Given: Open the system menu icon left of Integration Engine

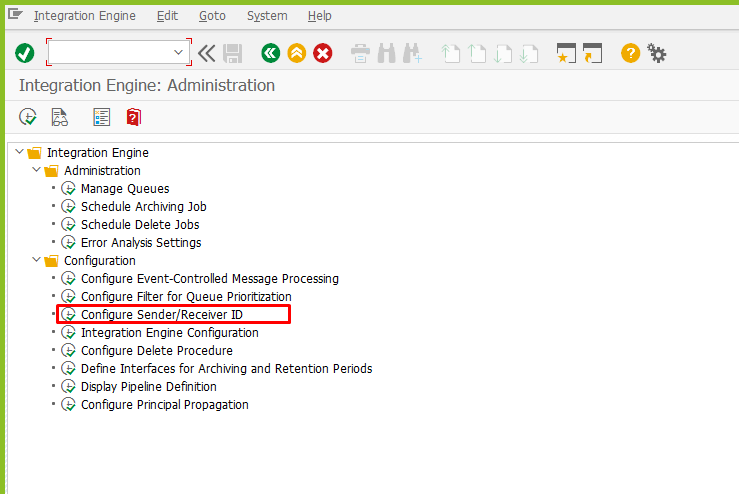Looking at the screenshot, I should [x=15, y=15].
